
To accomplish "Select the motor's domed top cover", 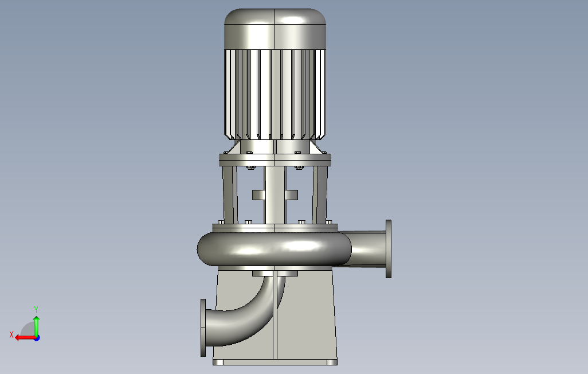I will point(275,29).
